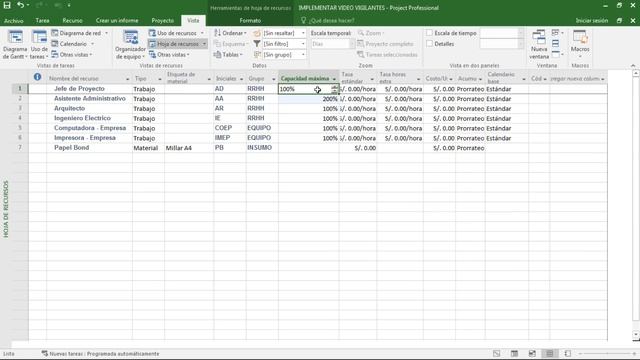Viewport: 640px width, 360px height.
Task: Switch to the Recurso tab
Action: (x=72, y=20)
